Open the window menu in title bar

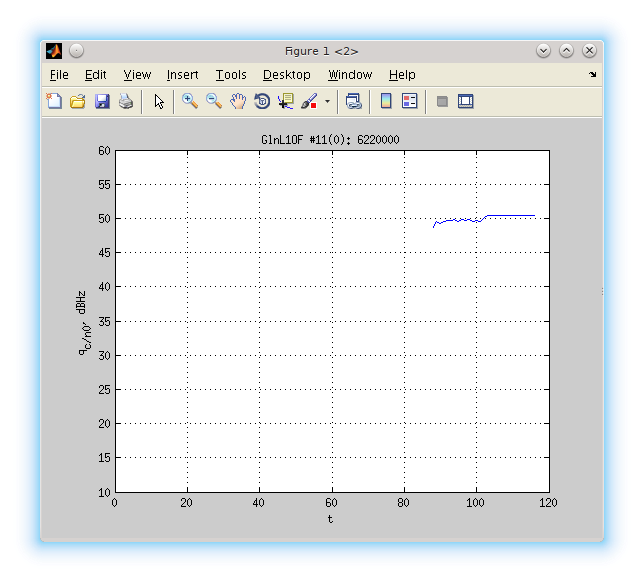pyautogui.click(x=77, y=51)
